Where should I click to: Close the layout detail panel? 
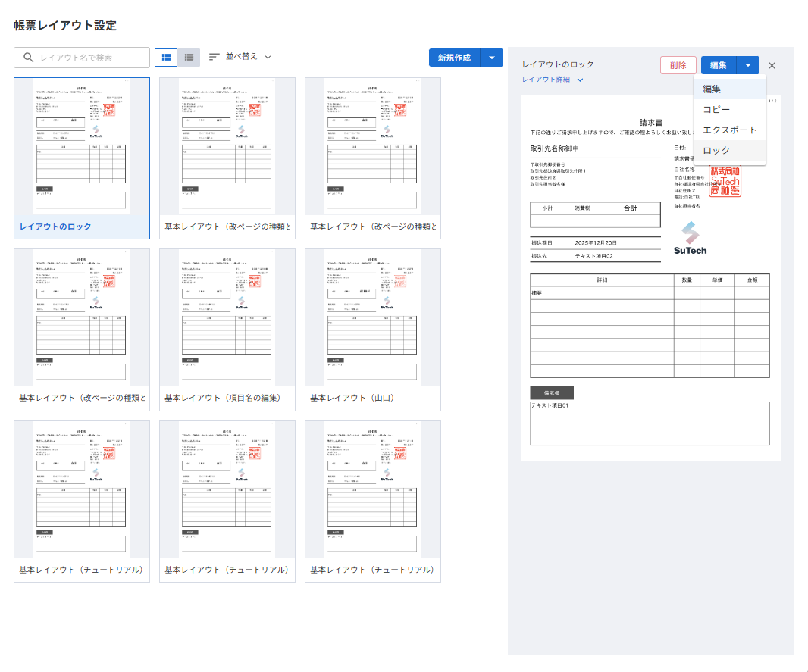coord(772,66)
